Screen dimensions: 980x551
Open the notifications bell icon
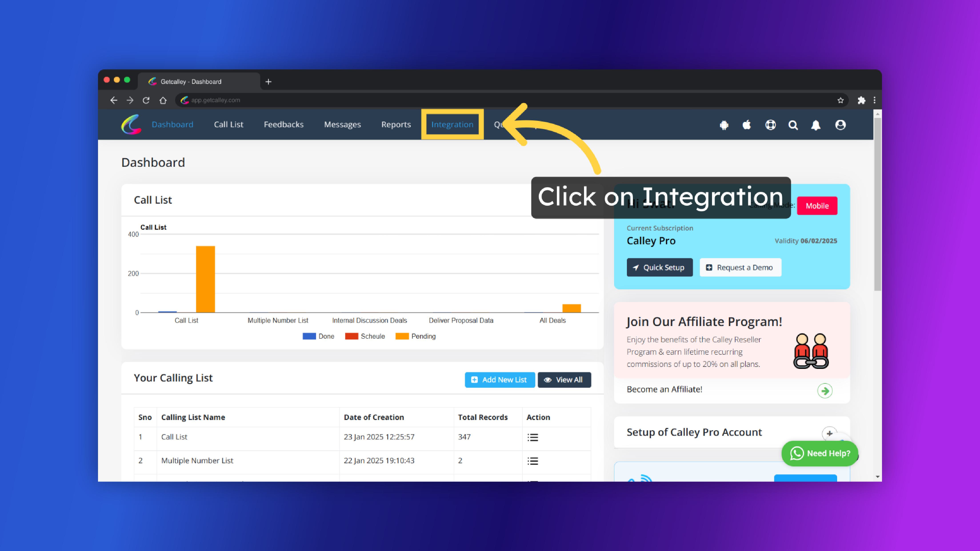point(816,125)
